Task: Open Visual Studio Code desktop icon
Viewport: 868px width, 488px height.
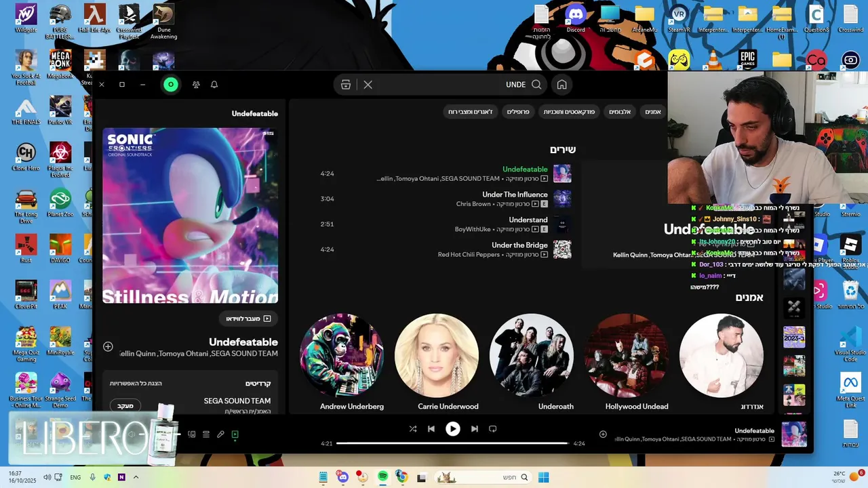Action: [850, 344]
